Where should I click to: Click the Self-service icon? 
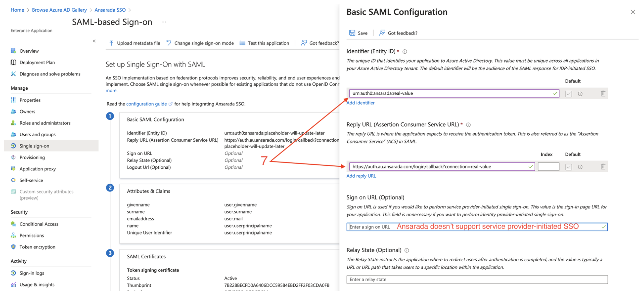[x=13, y=180]
